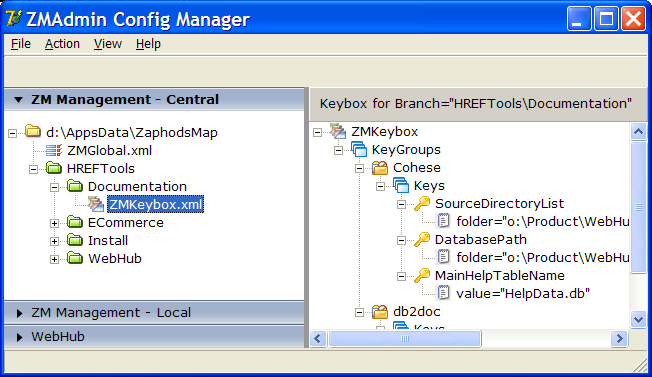Image resolution: width=652 pixels, height=377 pixels.
Task: Click the vertical scrollbar up arrow
Action: [638, 132]
